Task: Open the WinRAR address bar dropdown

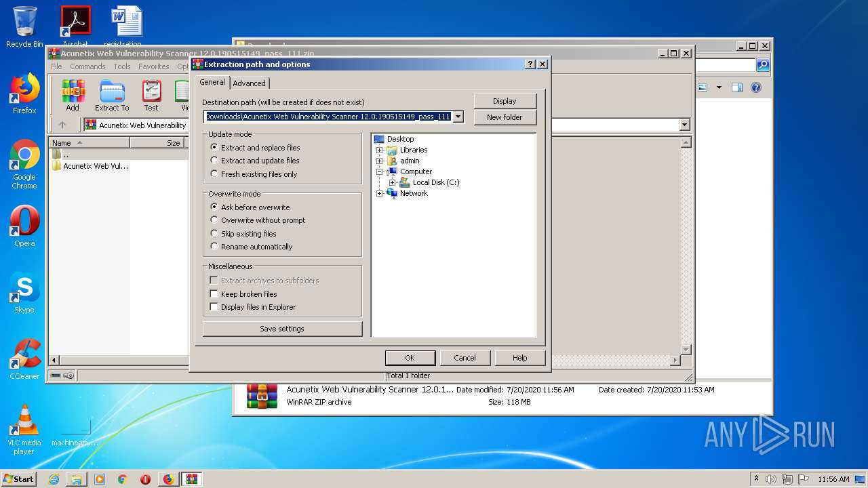Action: pyautogui.click(x=684, y=125)
